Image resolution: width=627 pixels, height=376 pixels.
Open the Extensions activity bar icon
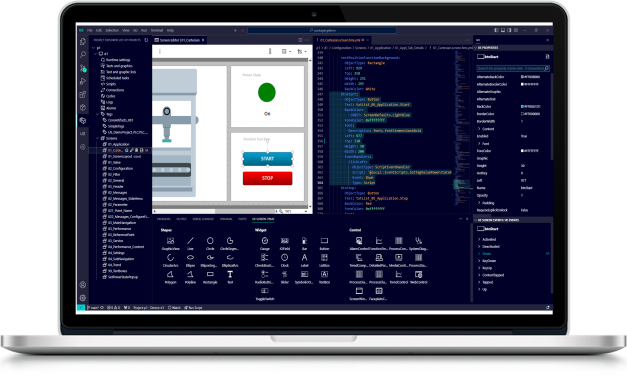(x=83, y=94)
